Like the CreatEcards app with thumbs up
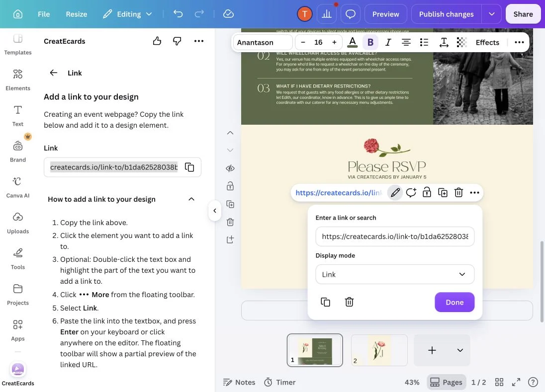Image resolution: width=545 pixels, height=392 pixels. pos(157,41)
